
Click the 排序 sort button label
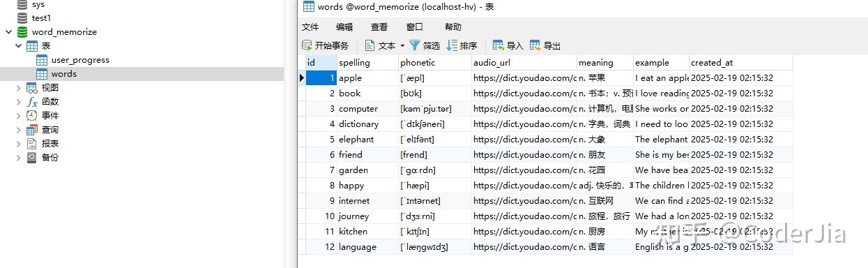(469, 46)
